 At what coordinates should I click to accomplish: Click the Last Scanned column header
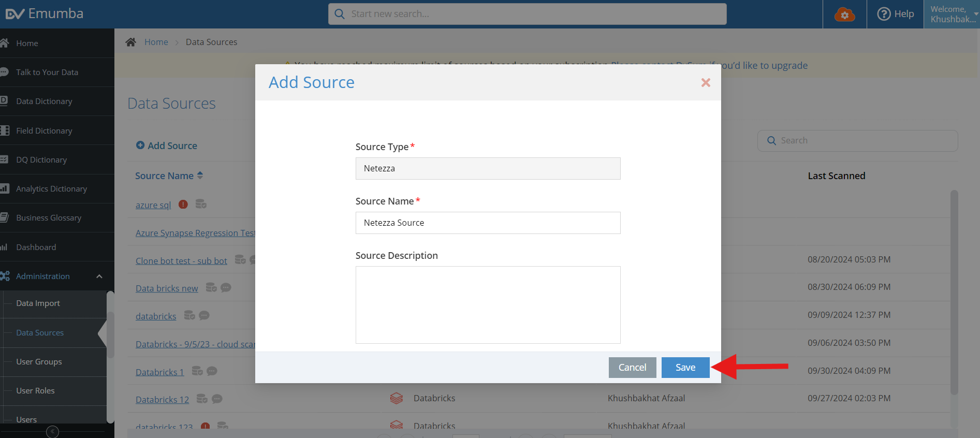pos(837,176)
